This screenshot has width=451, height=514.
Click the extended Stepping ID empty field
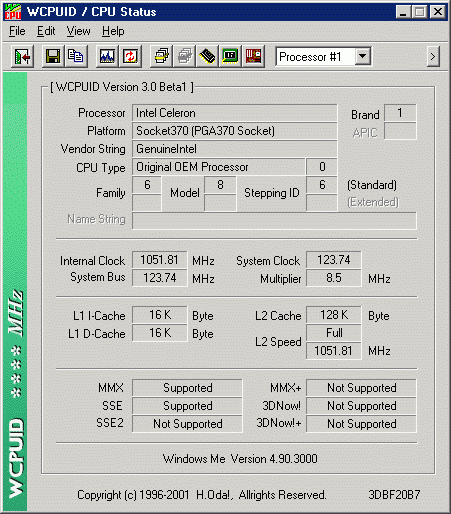pyautogui.click(x=322, y=203)
